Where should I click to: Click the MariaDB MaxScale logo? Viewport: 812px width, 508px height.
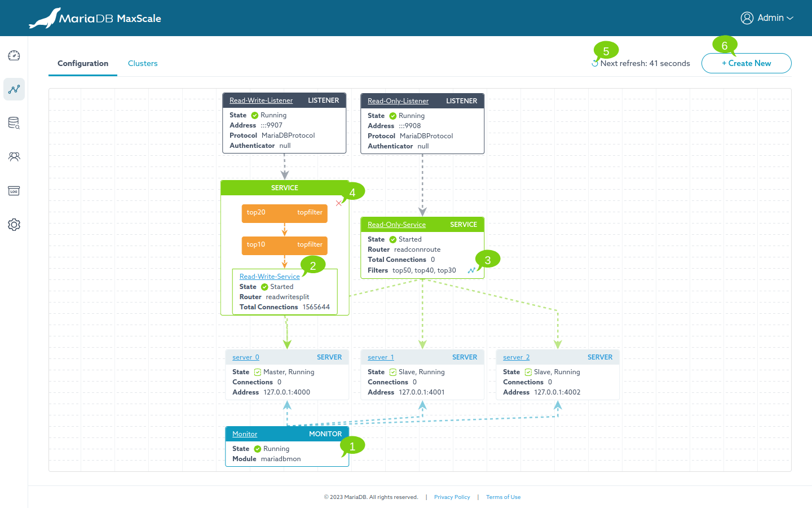click(x=95, y=18)
